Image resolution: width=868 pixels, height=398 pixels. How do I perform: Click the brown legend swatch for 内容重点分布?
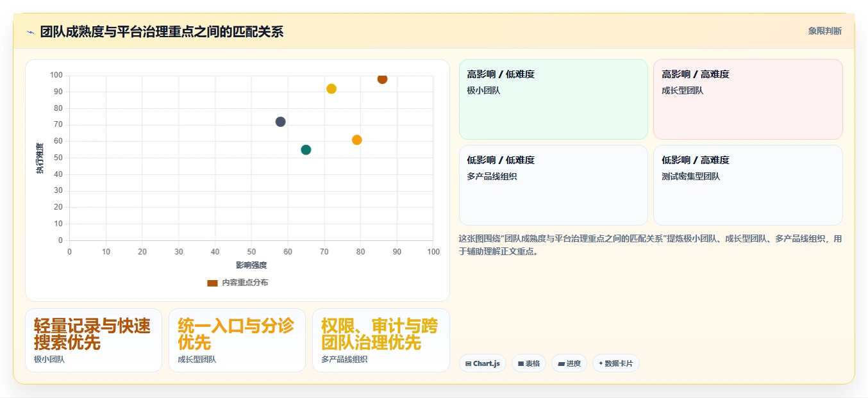212,283
